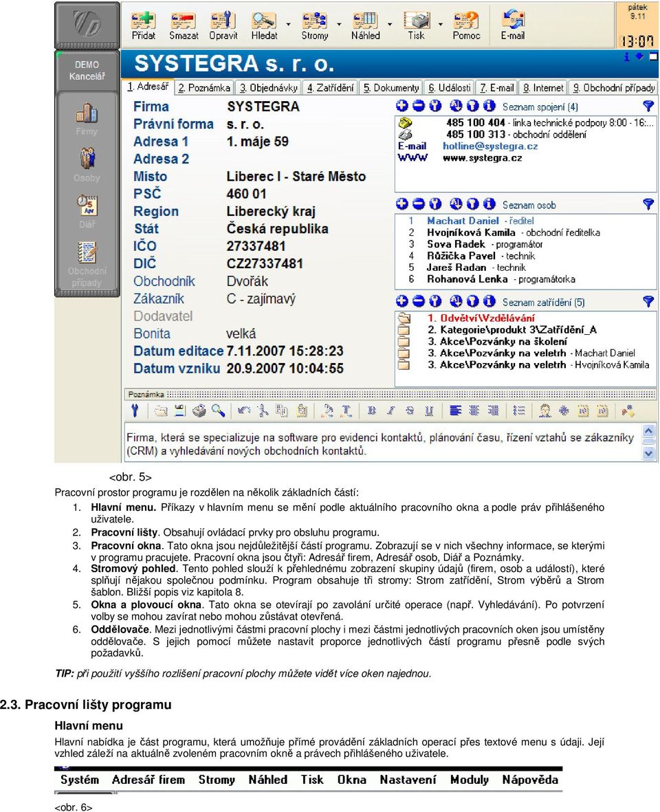Click www.systegra.cz web address
The height and width of the screenshot is (812, 660).
coord(483,158)
